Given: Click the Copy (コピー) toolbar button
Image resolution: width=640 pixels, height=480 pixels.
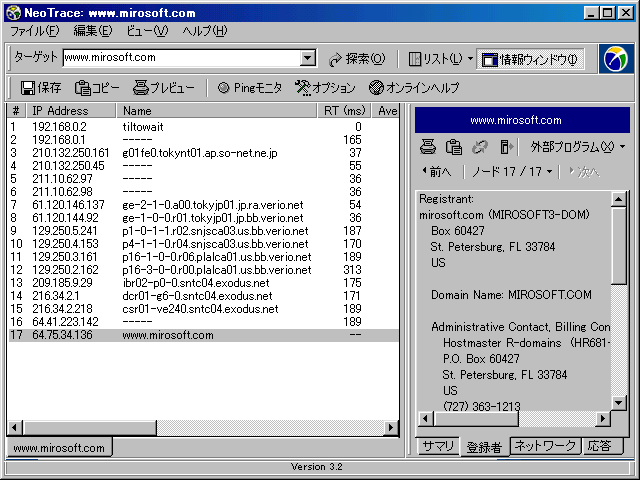Looking at the screenshot, I should (x=97, y=88).
